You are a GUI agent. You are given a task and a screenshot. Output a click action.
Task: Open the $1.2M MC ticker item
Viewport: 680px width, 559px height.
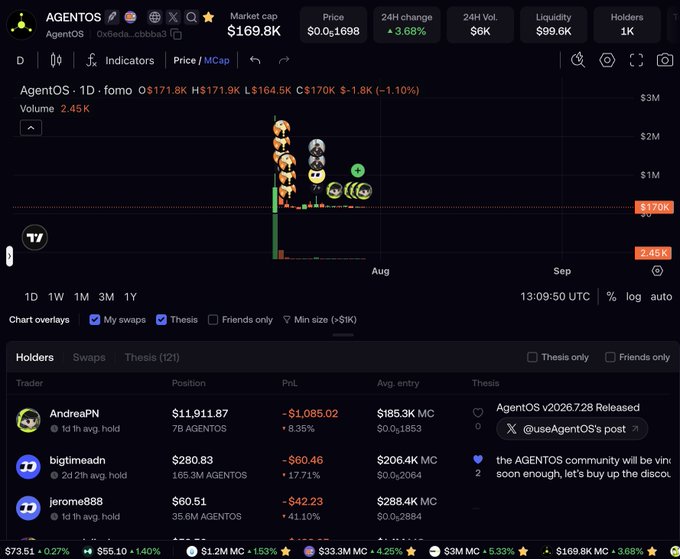pyautogui.click(x=238, y=551)
